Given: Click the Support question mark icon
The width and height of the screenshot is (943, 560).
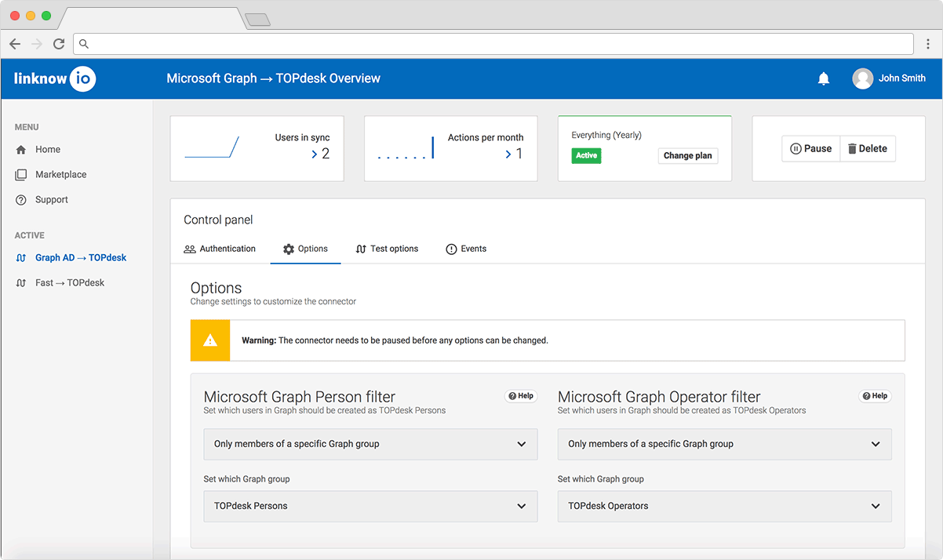Looking at the screenshot, I should 21,200.
